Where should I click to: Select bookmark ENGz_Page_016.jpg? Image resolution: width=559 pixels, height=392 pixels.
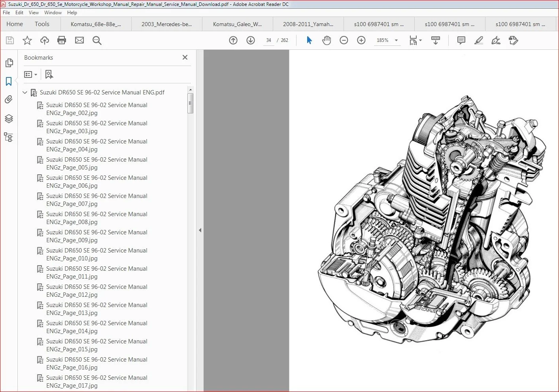click(x=96, y=364)
